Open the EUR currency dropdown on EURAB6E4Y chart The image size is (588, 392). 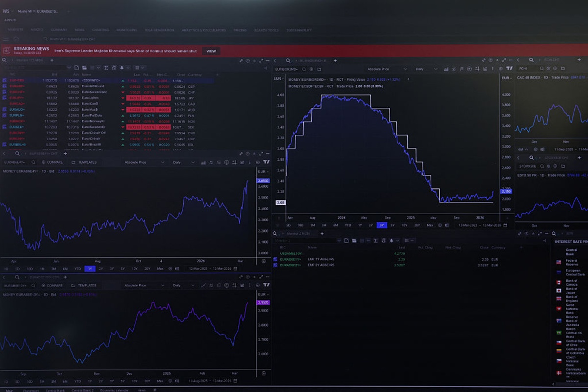click(x=263, y=171)
